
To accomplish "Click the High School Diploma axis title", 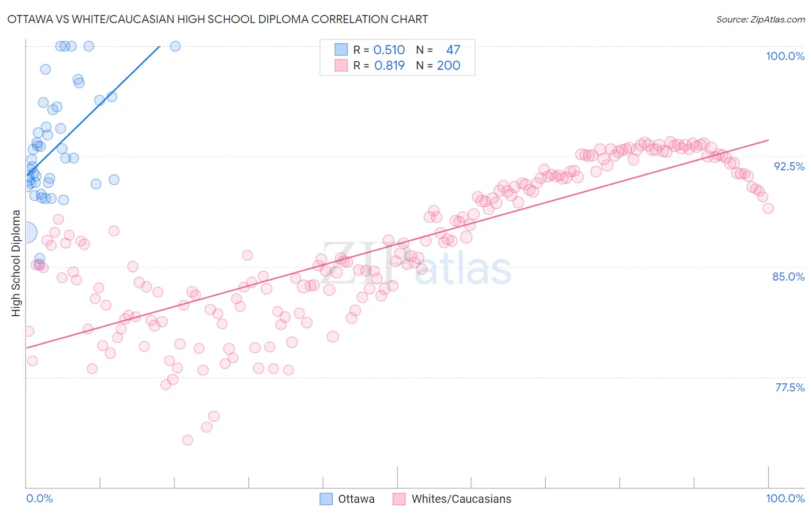I will [x=16, y=263].
